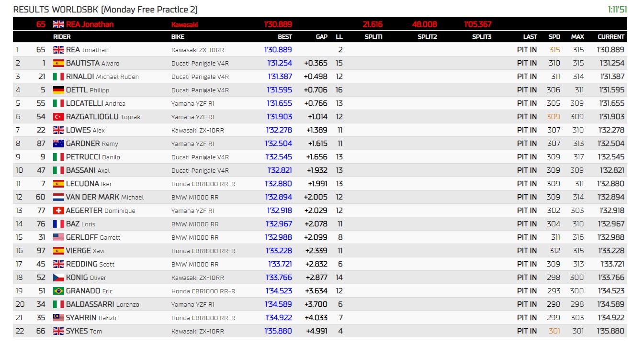Screen dimensions: 644x345
Task: Click the German flag beside OETTL Philipp
Action: [x=58, y=89]
